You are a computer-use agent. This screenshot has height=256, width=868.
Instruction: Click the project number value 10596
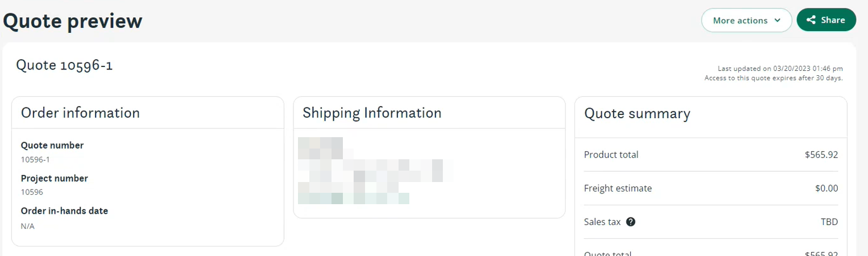pyautogui.click(x=32, y=192)
